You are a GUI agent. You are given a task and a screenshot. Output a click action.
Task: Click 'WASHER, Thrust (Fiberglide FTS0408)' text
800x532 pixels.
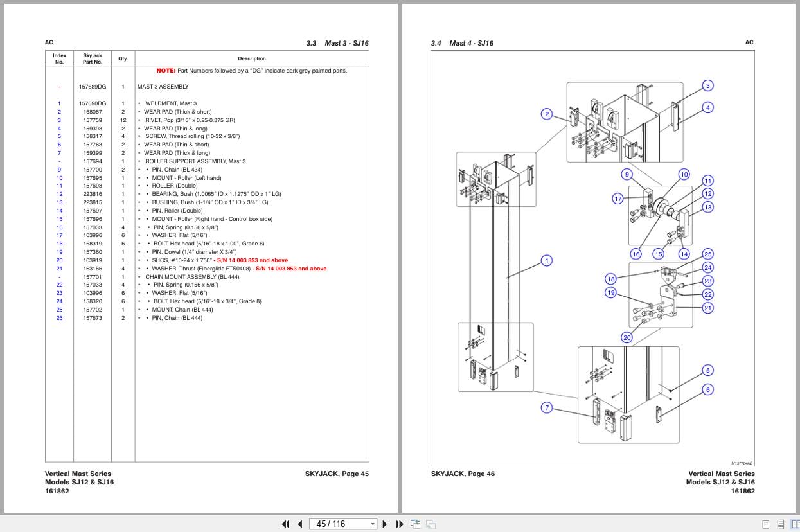point(201,269)
